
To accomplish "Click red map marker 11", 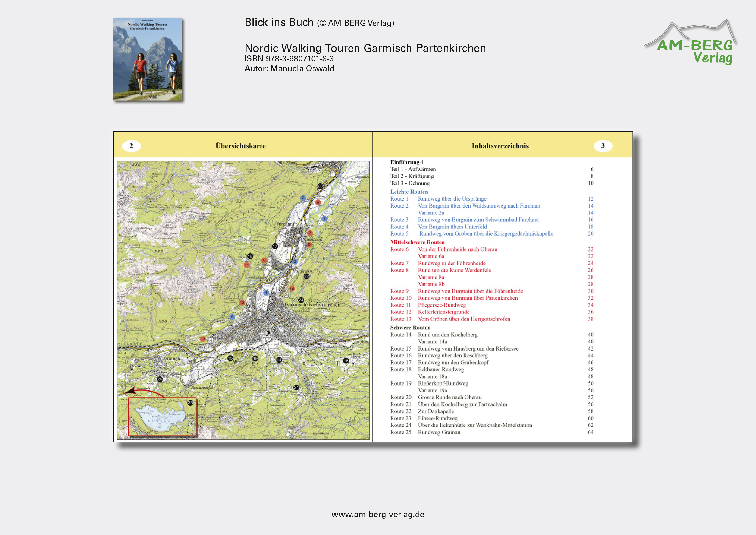I will tap(247, 265).
